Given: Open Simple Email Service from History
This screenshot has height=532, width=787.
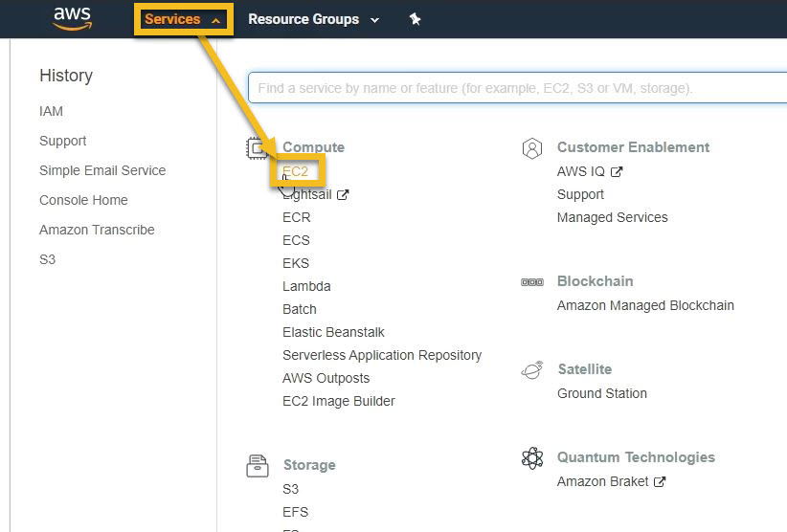Looking at the screenshot, I should (x=102, y=170).
